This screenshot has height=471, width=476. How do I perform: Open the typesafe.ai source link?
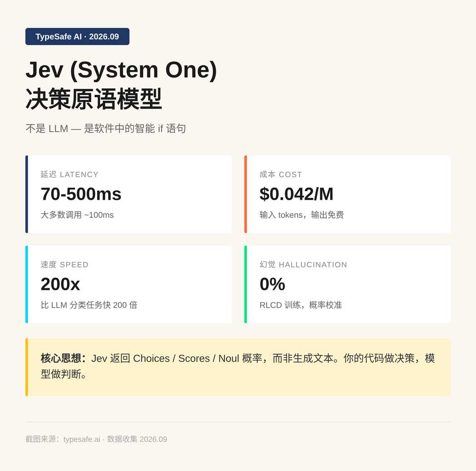coord(82,439)
